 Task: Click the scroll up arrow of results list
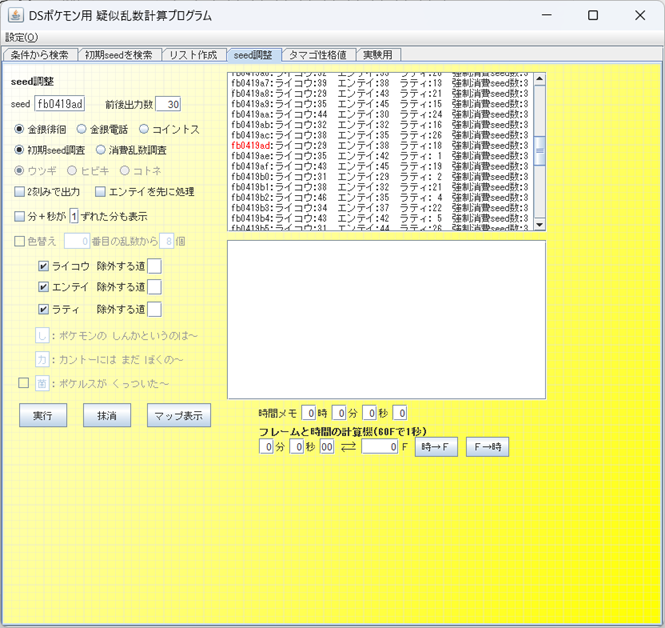tap(539, 79)
